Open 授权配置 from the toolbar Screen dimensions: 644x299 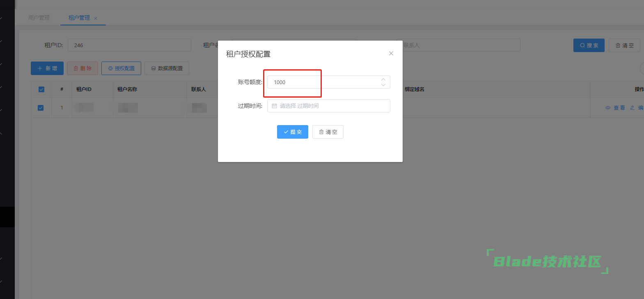121,68
